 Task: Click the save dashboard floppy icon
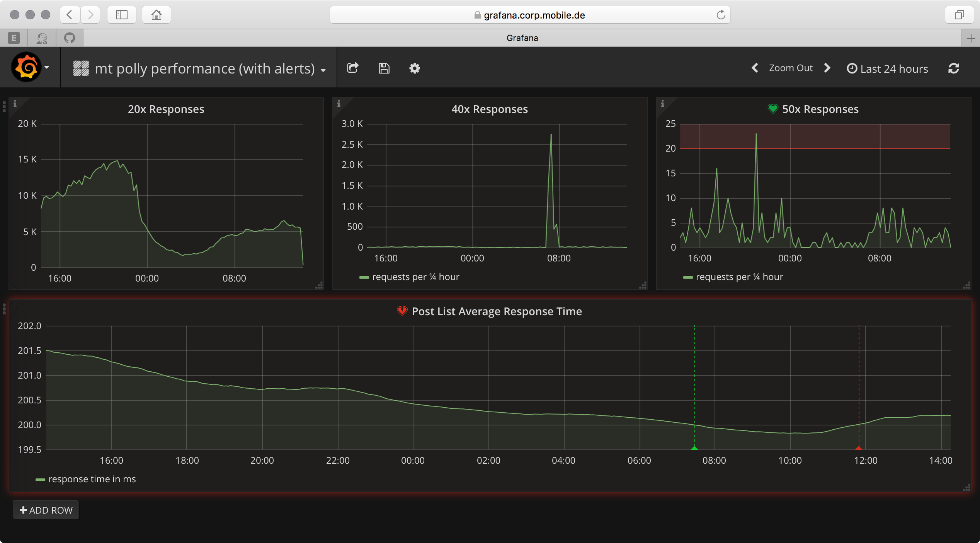point(384,68)
